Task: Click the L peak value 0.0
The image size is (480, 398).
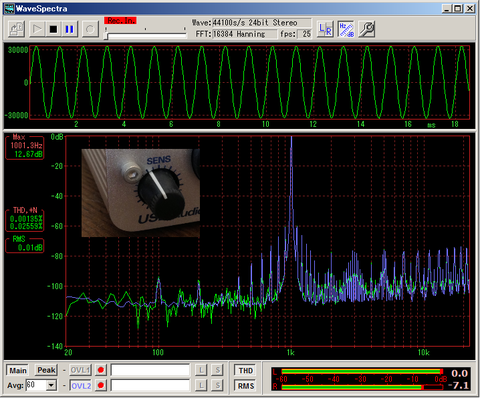Action: point(460,373)
